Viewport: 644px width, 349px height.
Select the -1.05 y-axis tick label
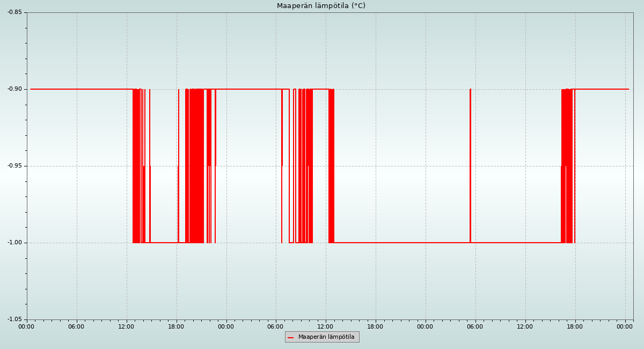pos(14,319)
